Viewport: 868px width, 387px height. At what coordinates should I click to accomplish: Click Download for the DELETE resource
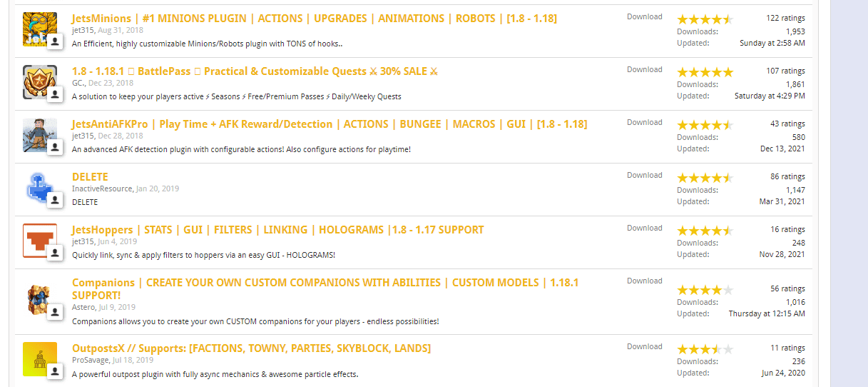coord(644,176)
